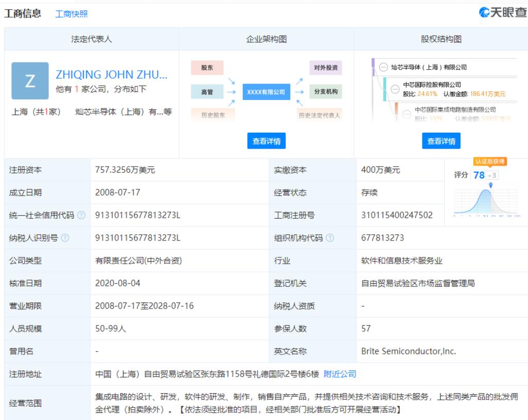
Task: Click 查看详情 under 股权结构图
Action: pos(441,141)
